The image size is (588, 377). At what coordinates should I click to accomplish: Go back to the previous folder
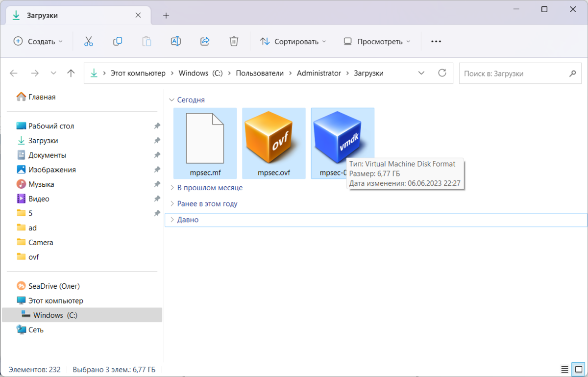pyautogui.click(x=14, y=73)
